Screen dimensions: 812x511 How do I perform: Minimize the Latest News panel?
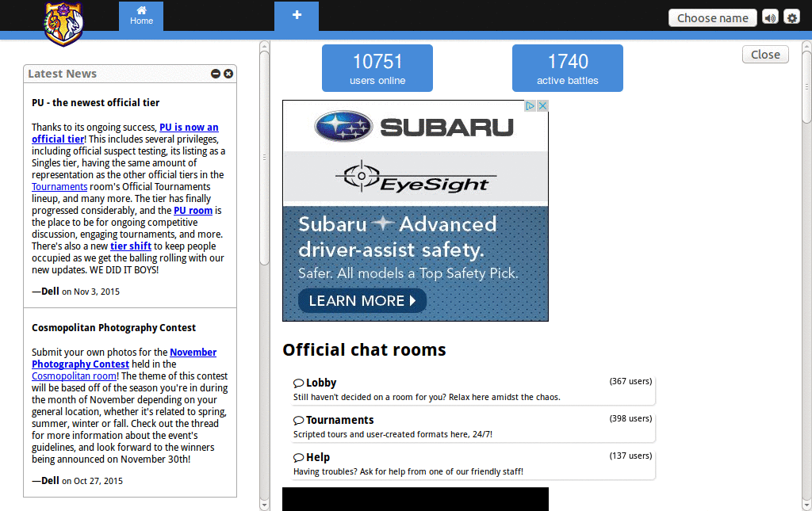pos(216,74)
